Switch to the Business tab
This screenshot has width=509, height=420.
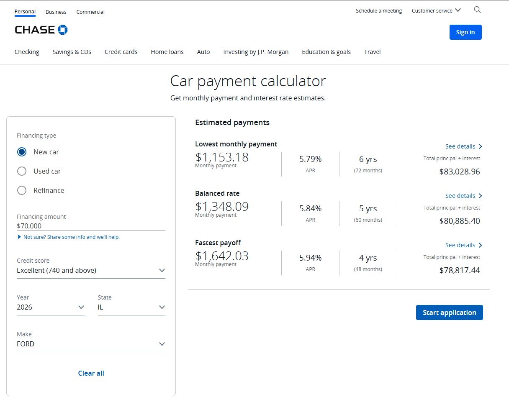pos(56,12)
